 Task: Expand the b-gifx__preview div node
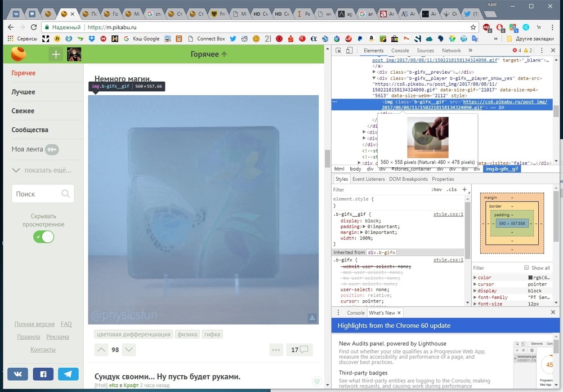click(375, 72)
